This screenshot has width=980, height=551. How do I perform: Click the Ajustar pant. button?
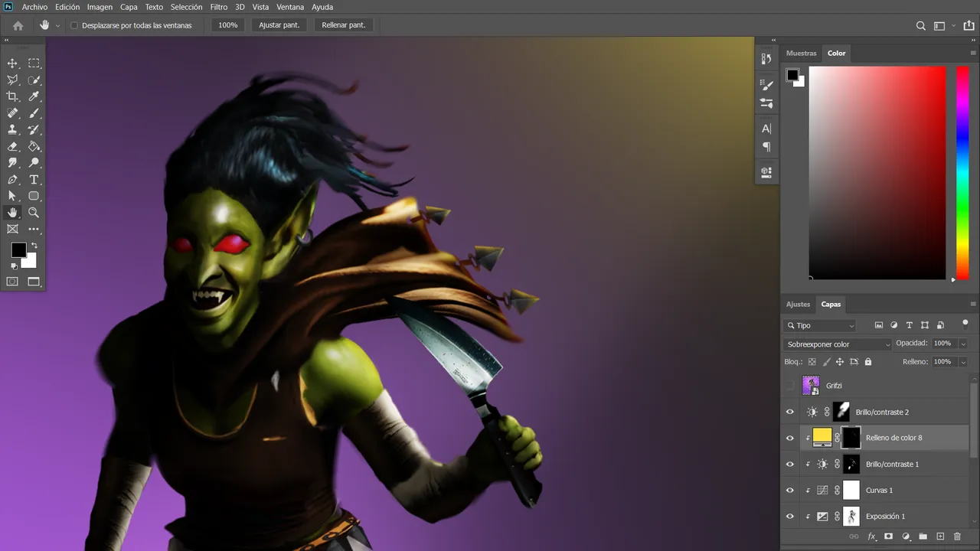pyautogui.click(x=279, y=25)
